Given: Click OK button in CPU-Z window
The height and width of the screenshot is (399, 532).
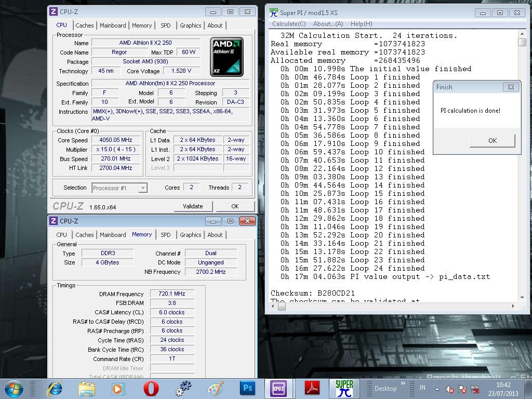Looking at the screenshot, I should click(235, 206).
